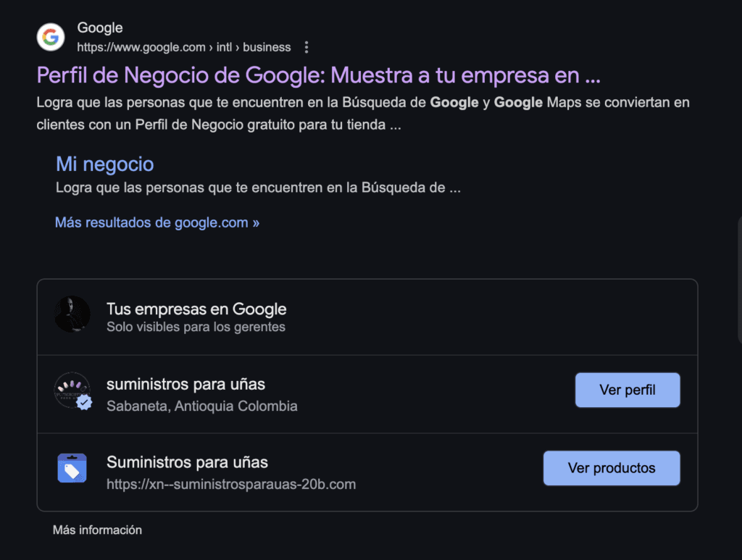The height and width of the screenshot is (560, 742).
Task: Click the Google site name above the URL
Action: click(100, 28)
